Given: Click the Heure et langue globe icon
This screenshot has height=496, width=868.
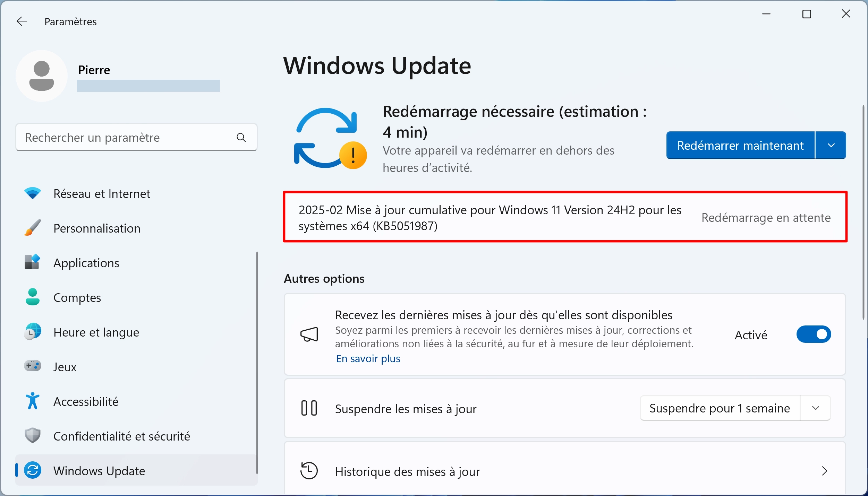Looking at the screenshot, I should (33, 332).
